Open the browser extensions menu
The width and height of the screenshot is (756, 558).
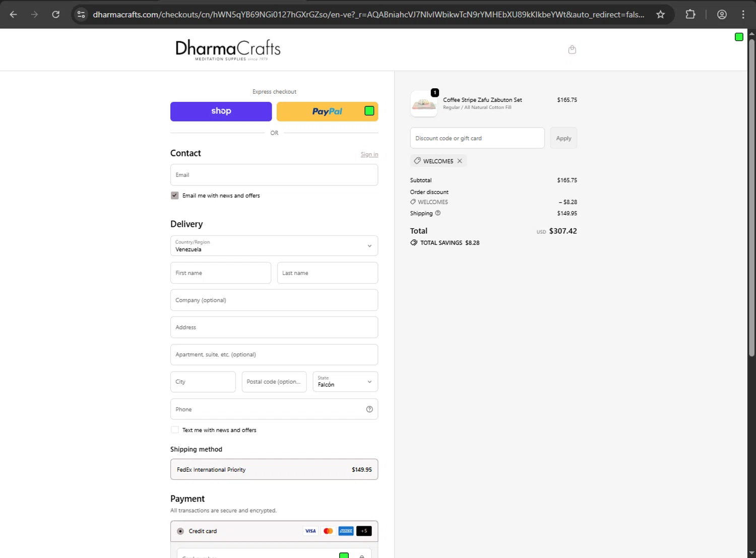coord(690,15)
